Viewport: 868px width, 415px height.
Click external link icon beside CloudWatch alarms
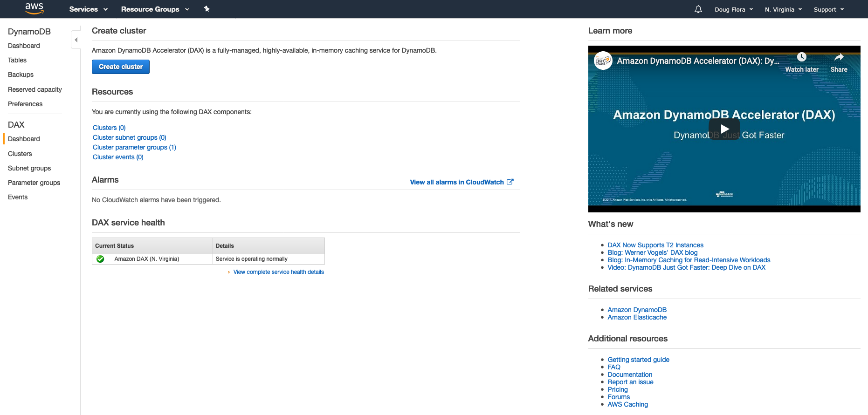510,182
